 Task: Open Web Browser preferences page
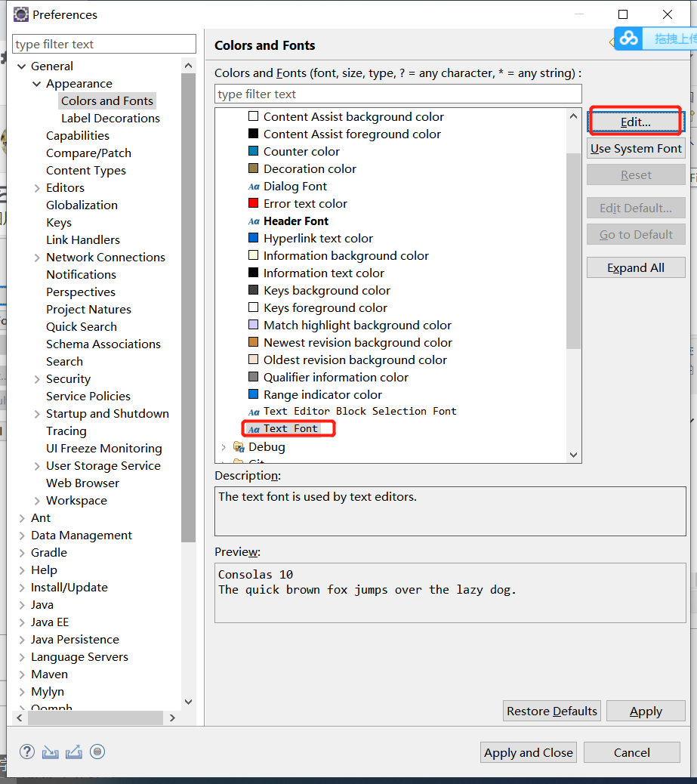point(82,483)
